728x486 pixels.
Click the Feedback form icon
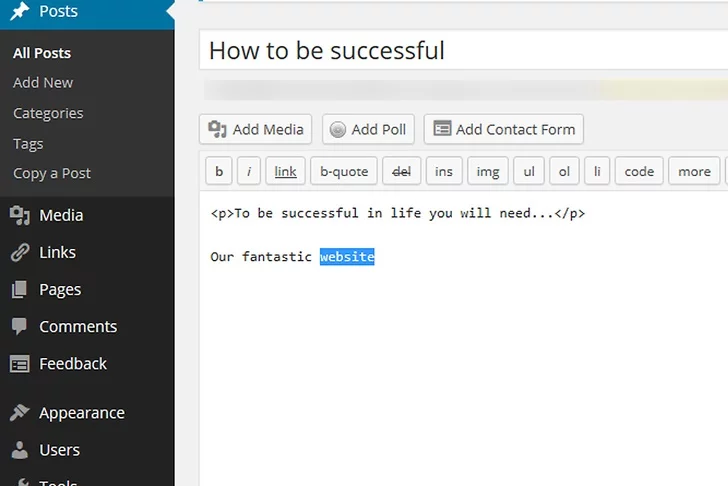[18, 364]
